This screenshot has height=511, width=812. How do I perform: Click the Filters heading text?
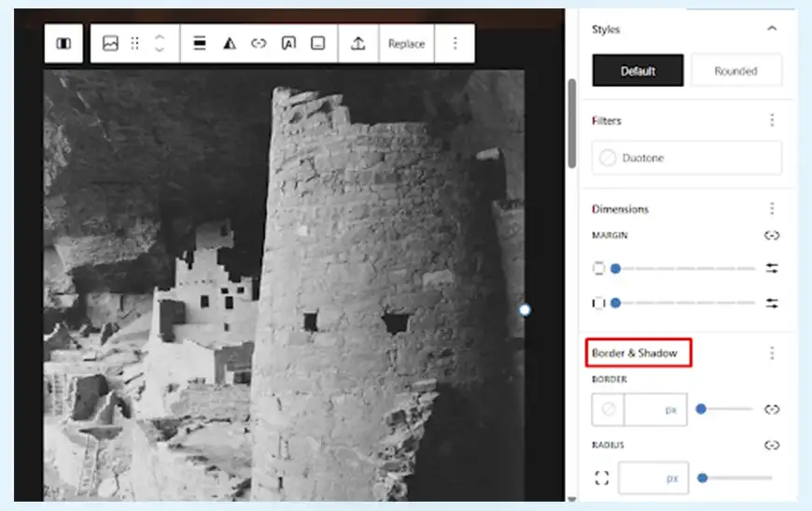607,121
